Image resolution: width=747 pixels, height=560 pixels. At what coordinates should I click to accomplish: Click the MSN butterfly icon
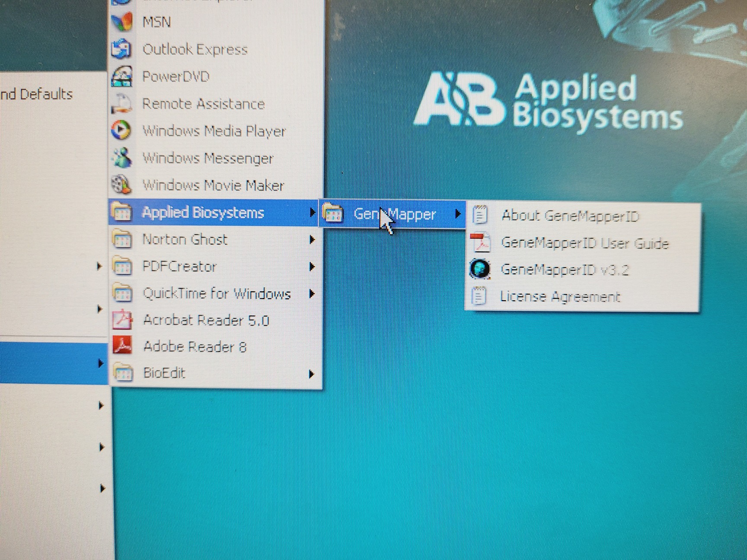pyautogui.click(x=121, y=22)
